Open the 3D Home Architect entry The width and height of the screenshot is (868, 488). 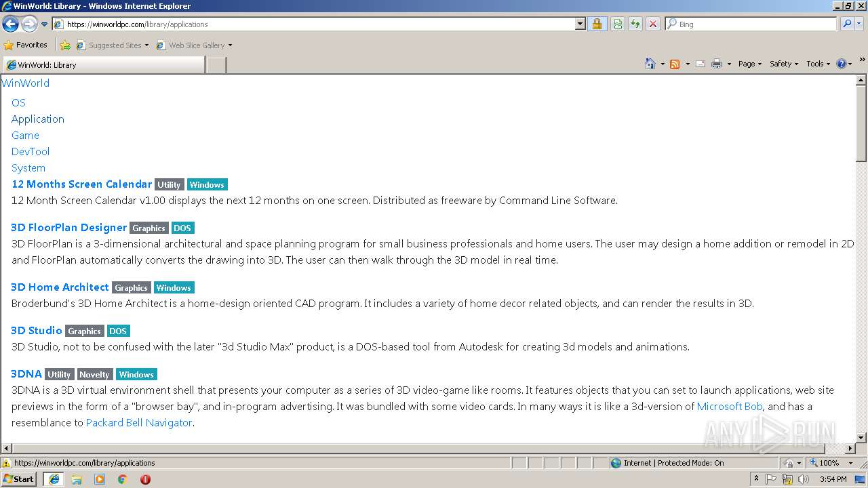point(60,287)
